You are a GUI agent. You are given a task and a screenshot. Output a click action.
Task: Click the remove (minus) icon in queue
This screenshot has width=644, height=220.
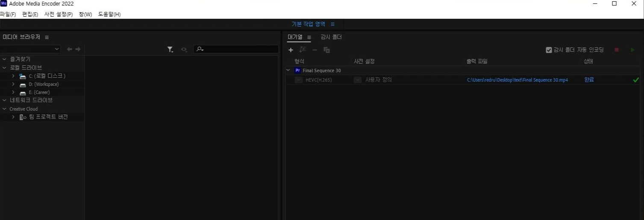(x=315, y=50)
